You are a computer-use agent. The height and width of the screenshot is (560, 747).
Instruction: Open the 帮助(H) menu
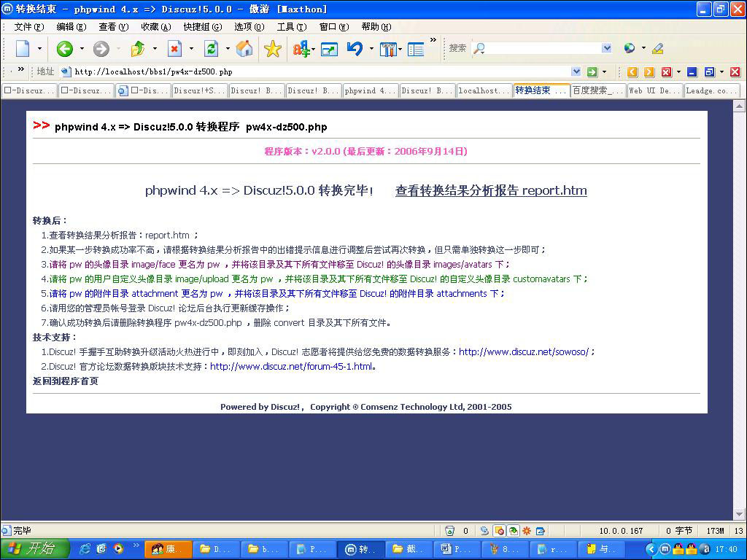(376, 27)
